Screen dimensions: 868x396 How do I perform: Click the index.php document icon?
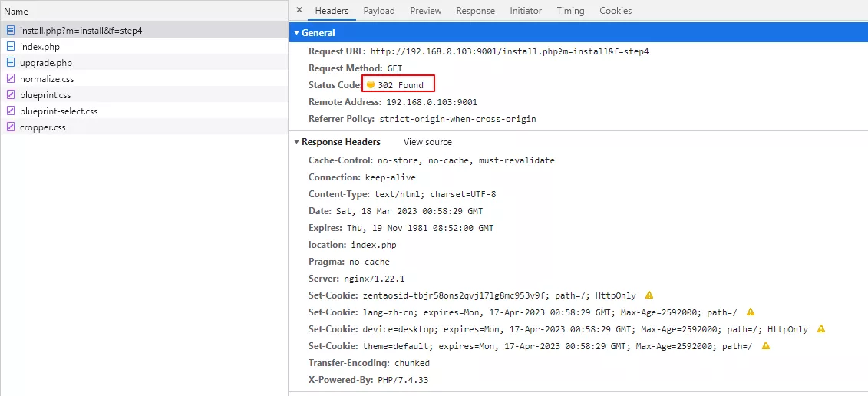point(11,47)
